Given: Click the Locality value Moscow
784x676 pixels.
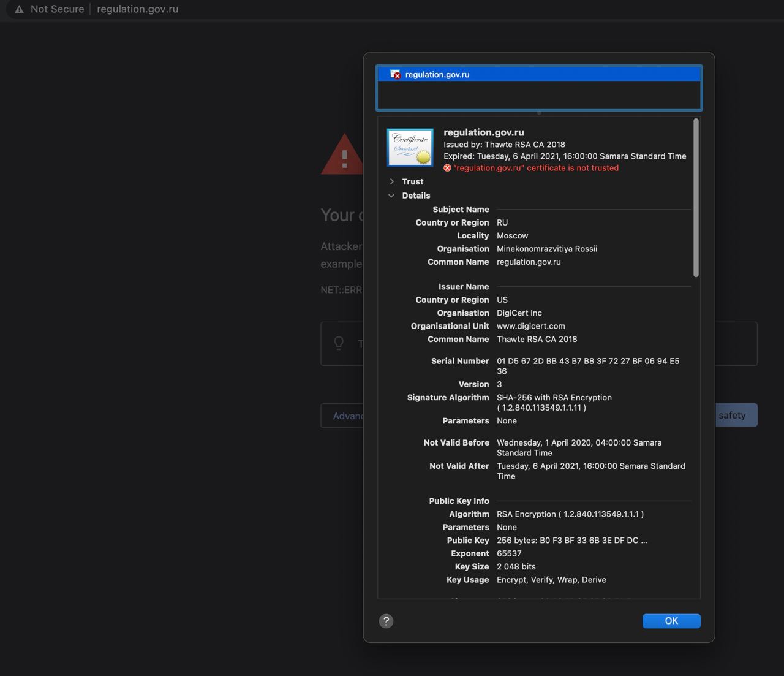Looking at the screenshot, I should (x=512, y=236).
